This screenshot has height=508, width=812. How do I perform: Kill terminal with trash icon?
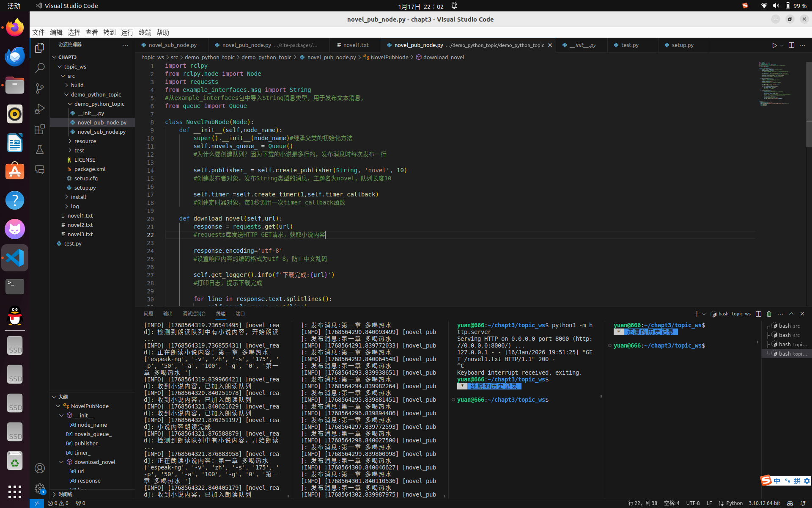(769, 314)
